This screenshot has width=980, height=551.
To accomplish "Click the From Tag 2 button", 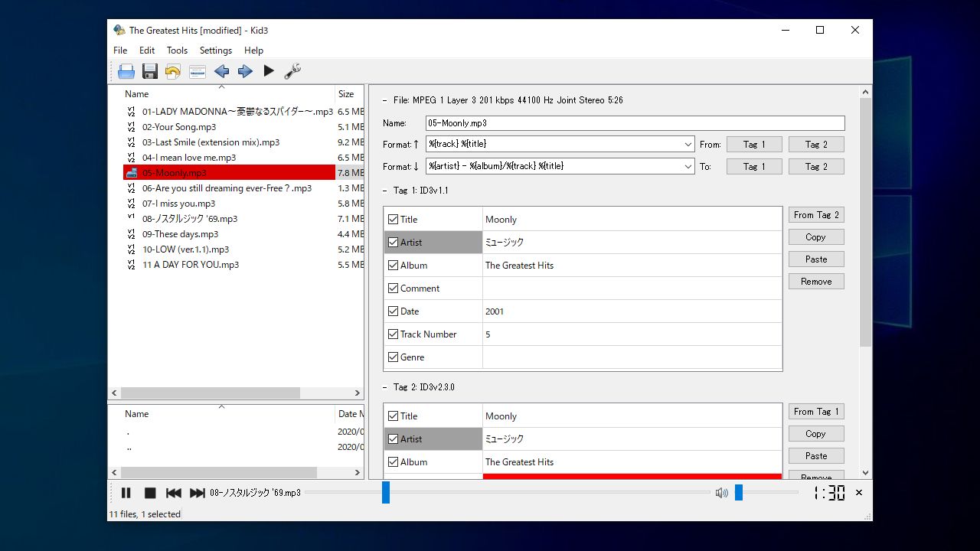I will (816, 215).
